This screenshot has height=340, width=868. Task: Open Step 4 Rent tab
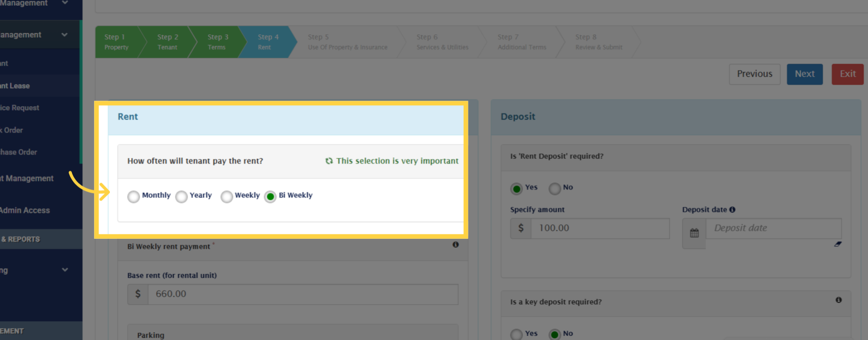(268, 42)
